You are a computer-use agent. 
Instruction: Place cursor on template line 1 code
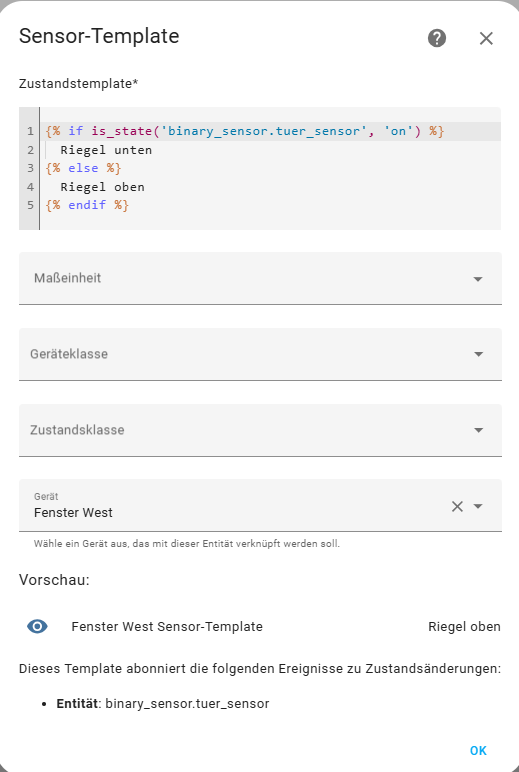[x=245, y=131]
